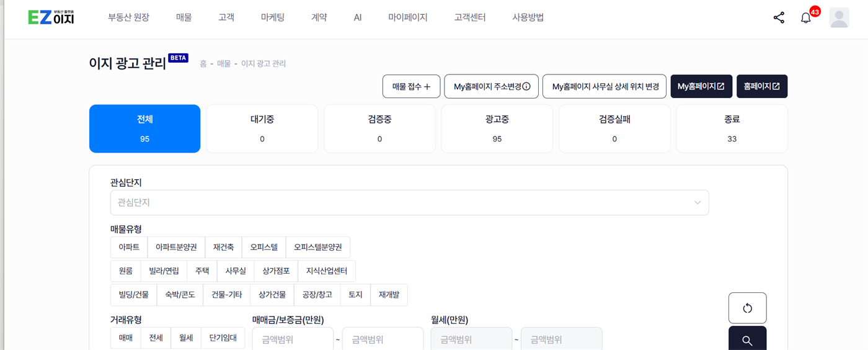Screen dimensions: 868x350
Task: Select 월세 transaction type
Action: 186,338
